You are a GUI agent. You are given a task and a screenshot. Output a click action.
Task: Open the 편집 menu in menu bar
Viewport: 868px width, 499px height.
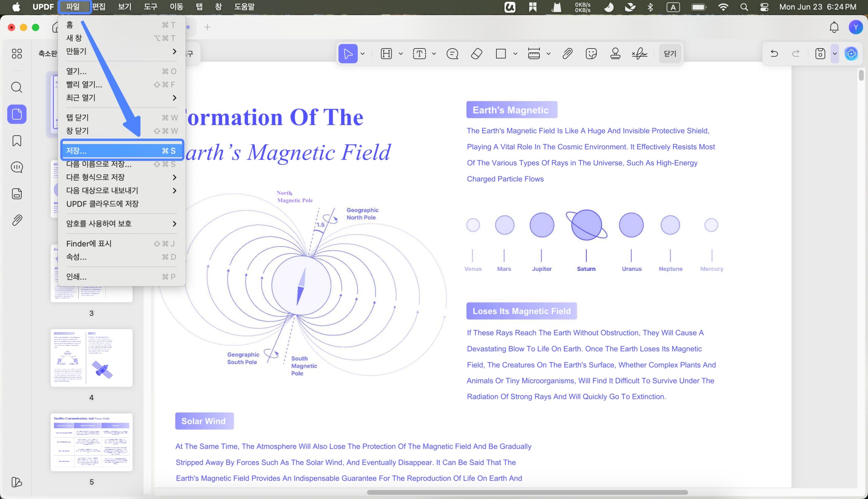[x=99, y=7]
